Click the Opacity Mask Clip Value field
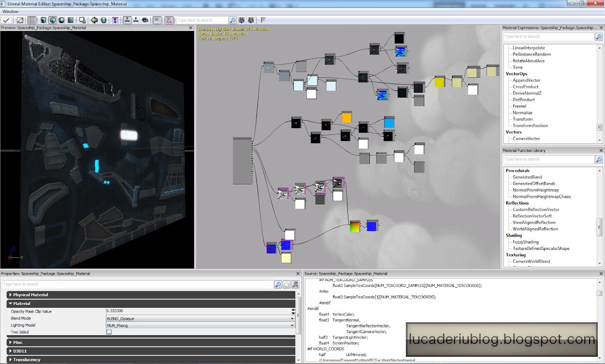 coord(199,311)
